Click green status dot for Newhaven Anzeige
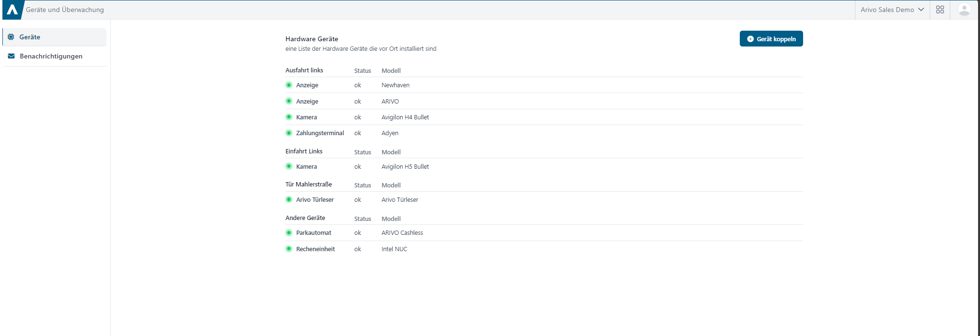This screenshot has width=980, height=336. point(289,85)
